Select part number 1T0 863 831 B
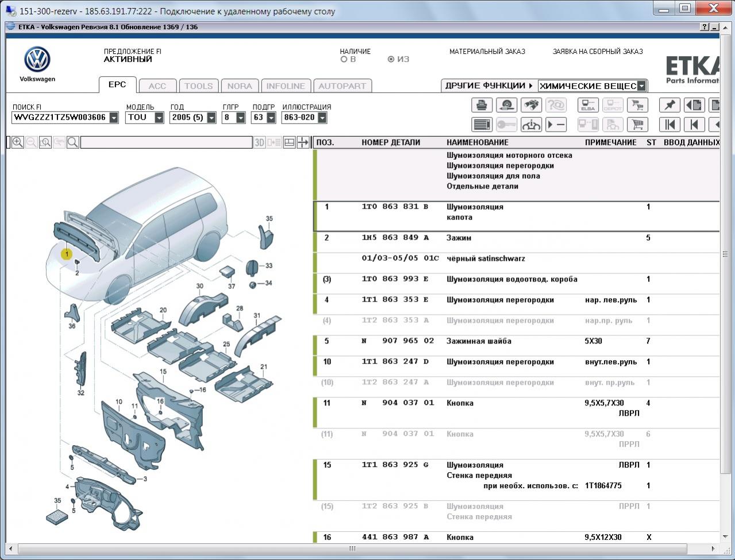The width and height of the screenshot is (735, 560). tap(395, 207)
